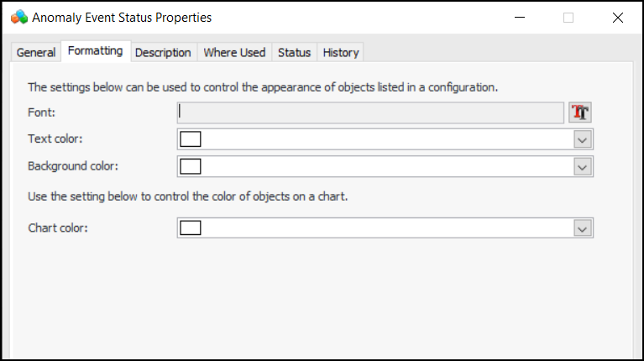The width and height of the screenshot is (644, 361).
Task: View the History tab
Action: (x=341, y=52)
